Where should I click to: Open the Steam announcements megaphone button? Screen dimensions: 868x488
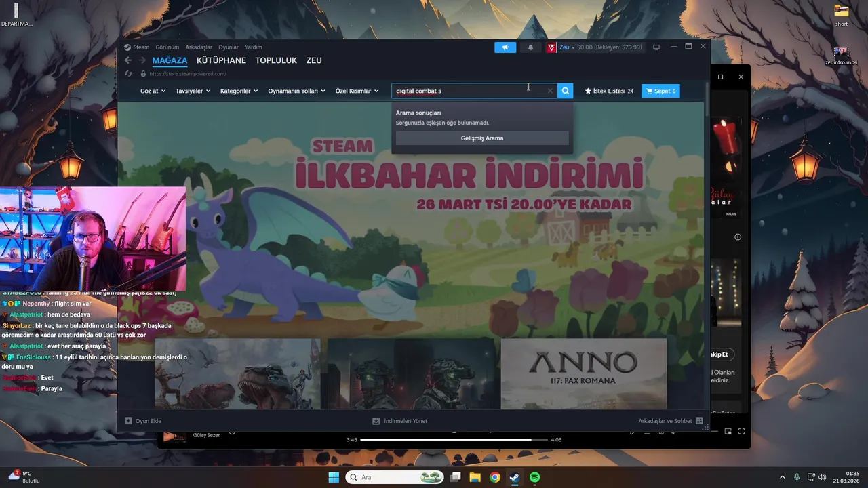tap(505, 47)
